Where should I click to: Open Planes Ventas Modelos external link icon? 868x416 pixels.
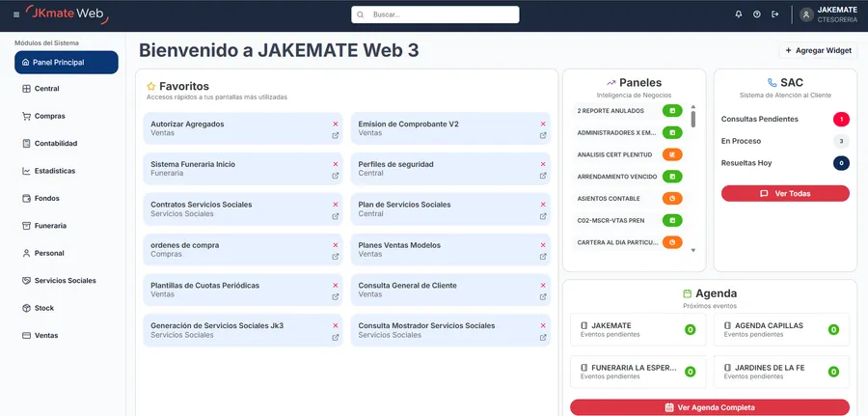(x=542, y=257)
